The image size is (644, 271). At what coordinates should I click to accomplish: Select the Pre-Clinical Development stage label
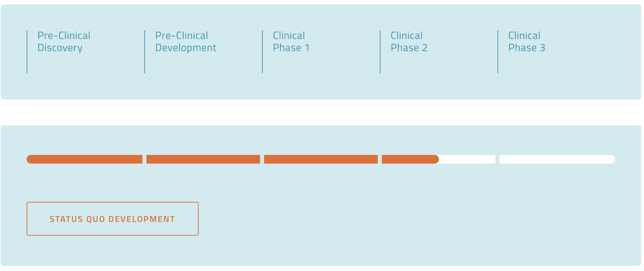(x=186, y=42)
